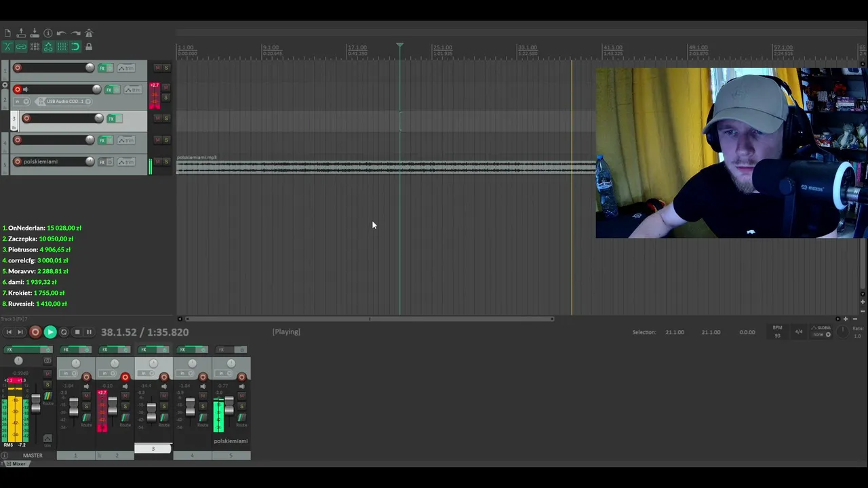Arm record on polskiemiami track
The height and width of the screenshot is (488, 868).
tap(18, 161)
